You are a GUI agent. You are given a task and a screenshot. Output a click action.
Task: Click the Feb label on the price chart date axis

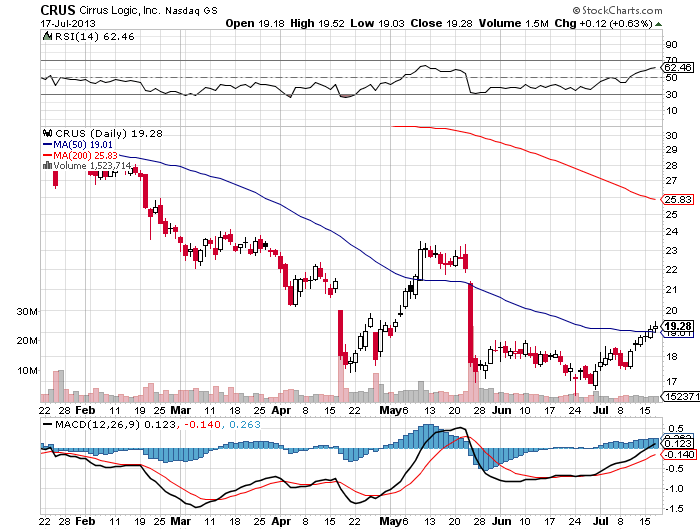coord(85,410)
